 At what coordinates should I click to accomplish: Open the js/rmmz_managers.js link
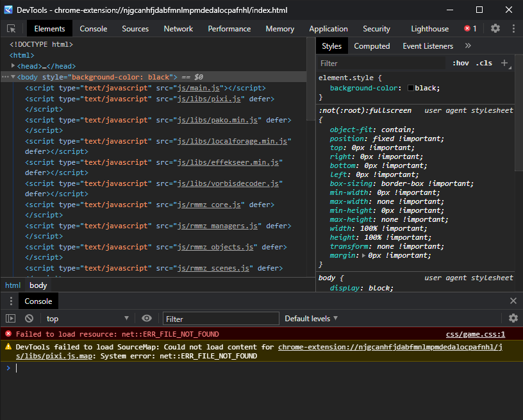[217, 226]
